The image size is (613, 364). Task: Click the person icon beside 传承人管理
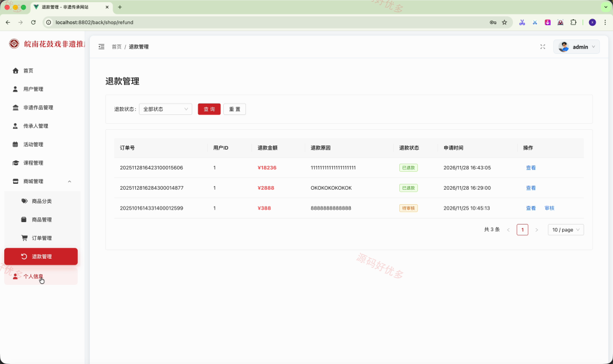coord(15,126)
